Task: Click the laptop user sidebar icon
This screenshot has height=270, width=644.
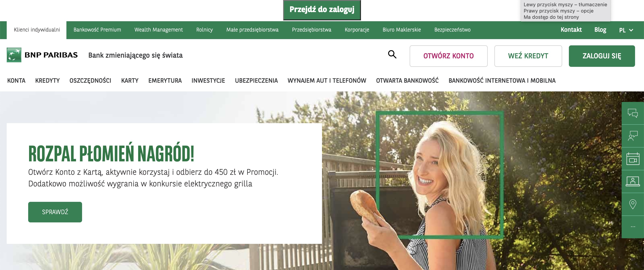Action: [x=633, y=181]
